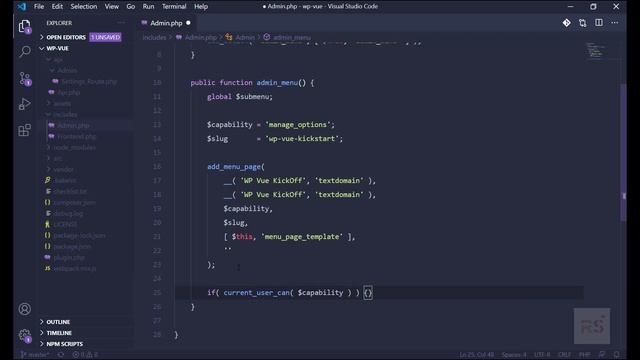Change indentation via Spaces: 4
The image size is (640, 360).
click(x=514, y=355)
